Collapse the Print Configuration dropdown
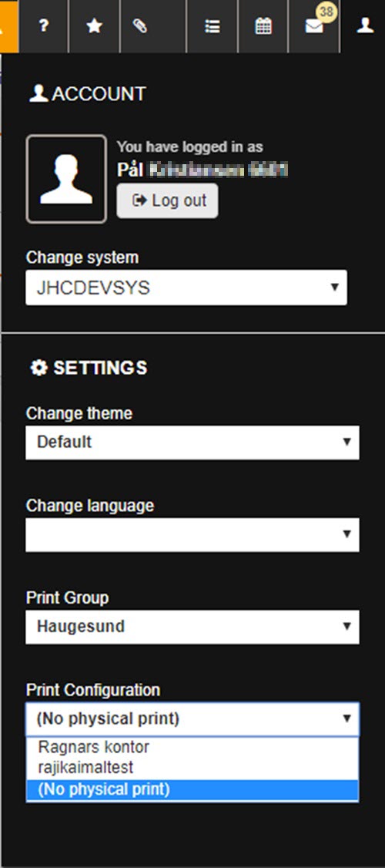This screenshot has width=385, height=868. coord(192,719)
